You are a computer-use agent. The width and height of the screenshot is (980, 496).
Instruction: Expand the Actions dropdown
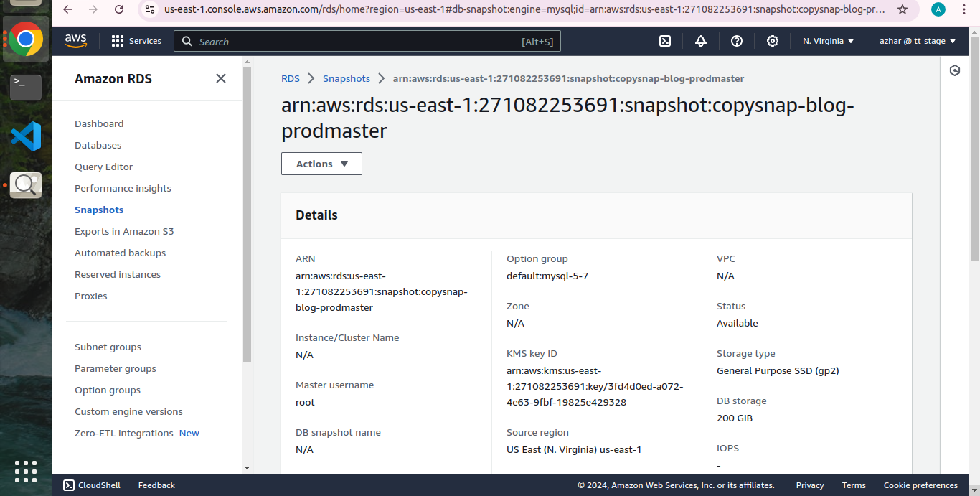pos(321,164)
